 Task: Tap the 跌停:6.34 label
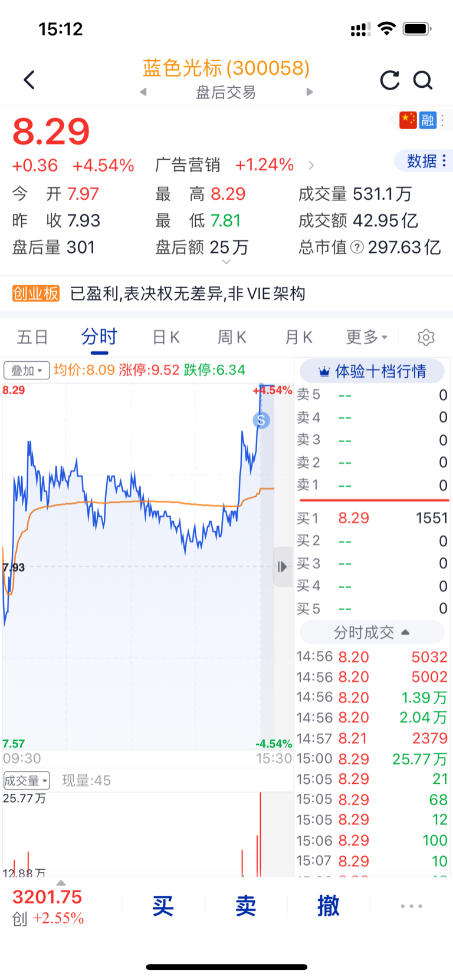(x=215, y=370)
